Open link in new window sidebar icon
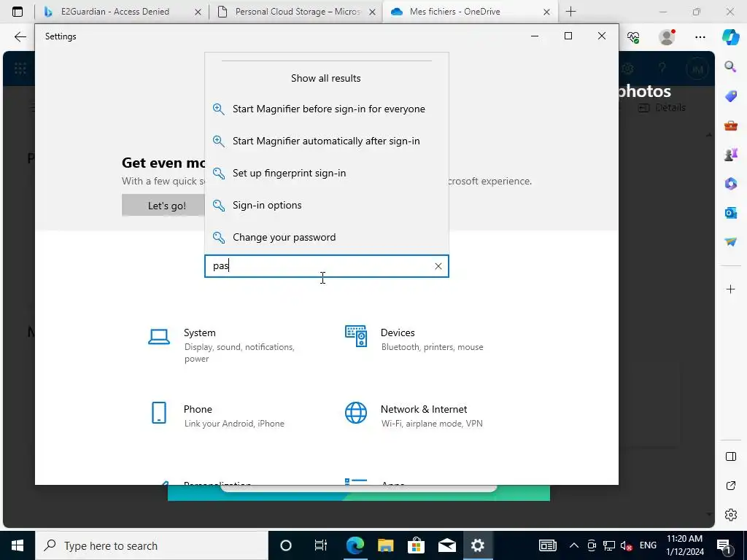Screen dimensions: 747x560 [x=730, y=486]
